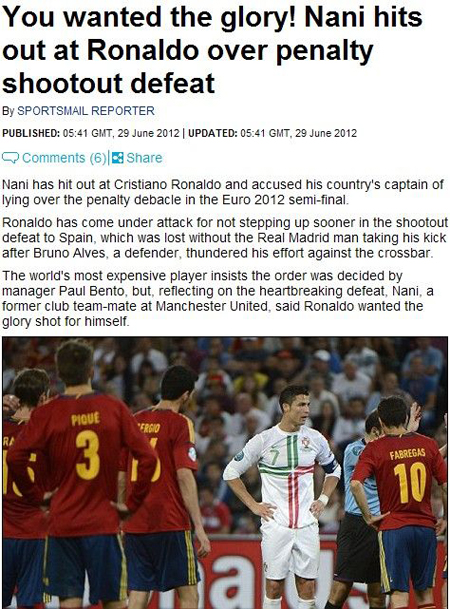Click the paragraph starting 'Ronaldo has come under attack'

click(225, 238)
